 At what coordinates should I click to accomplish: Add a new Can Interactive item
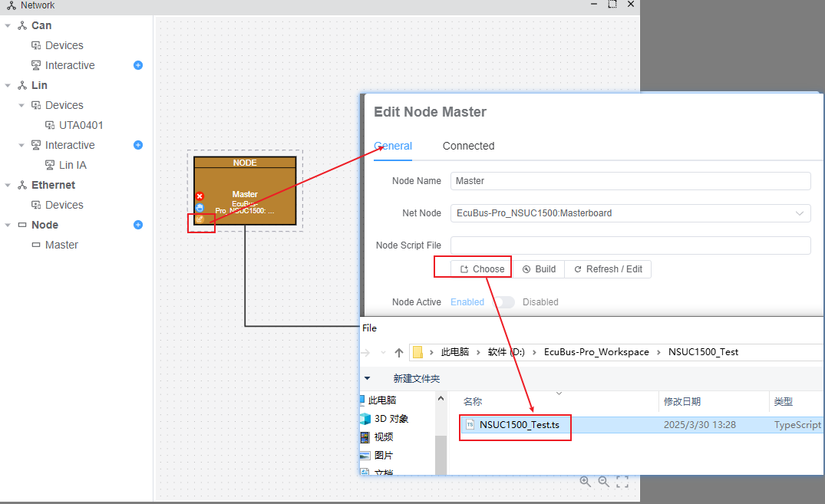point(138,65)
